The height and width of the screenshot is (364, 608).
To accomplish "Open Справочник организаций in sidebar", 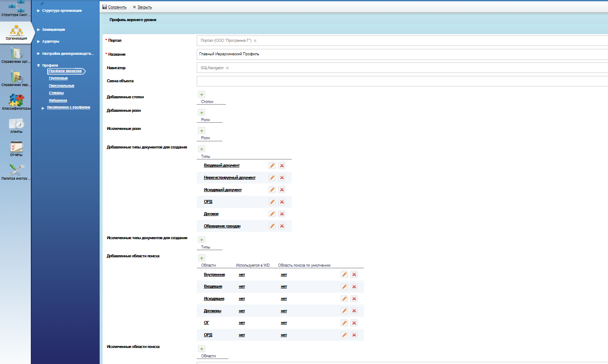I will [16, 55].
